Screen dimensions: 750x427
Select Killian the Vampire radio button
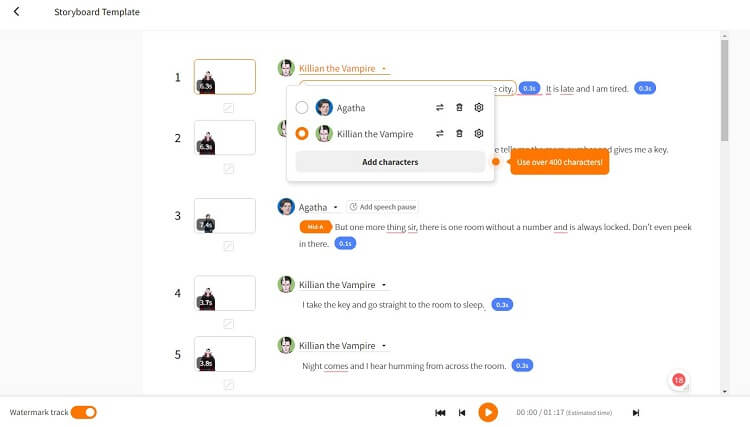click(x=302, y=133)
